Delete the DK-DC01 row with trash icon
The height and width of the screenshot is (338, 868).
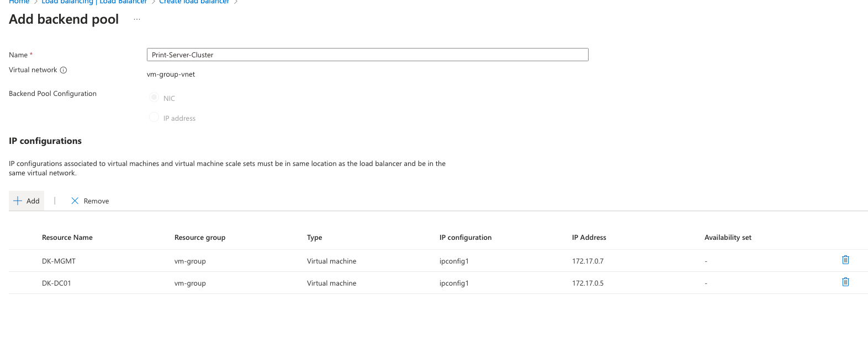tap(845, 282)
